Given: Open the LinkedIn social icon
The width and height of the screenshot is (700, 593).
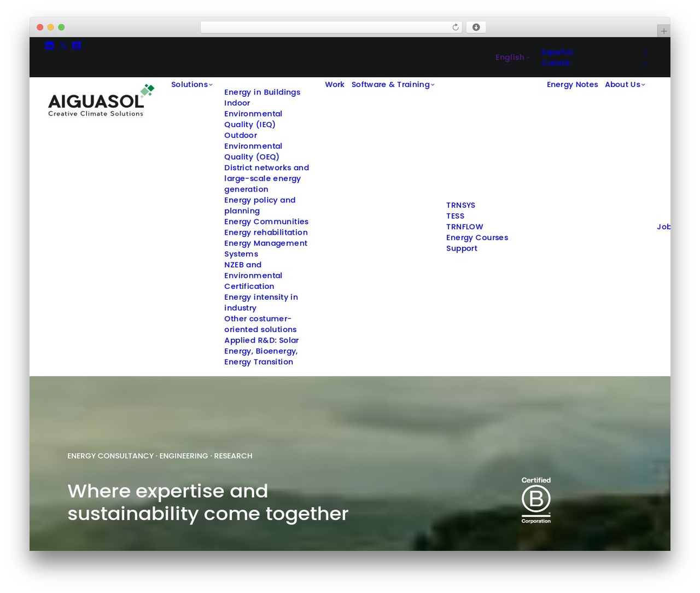Looking at the screenshot, I should tap(49, 45).
